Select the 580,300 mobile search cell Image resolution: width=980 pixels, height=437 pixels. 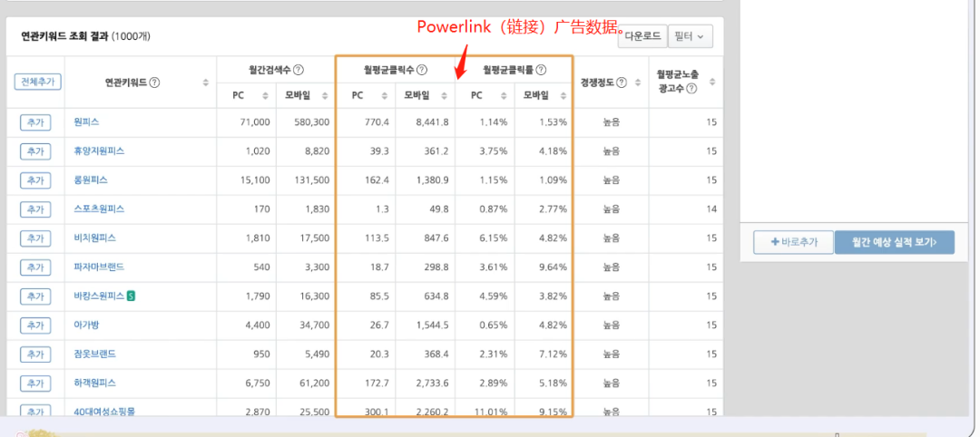pos(306,122)
